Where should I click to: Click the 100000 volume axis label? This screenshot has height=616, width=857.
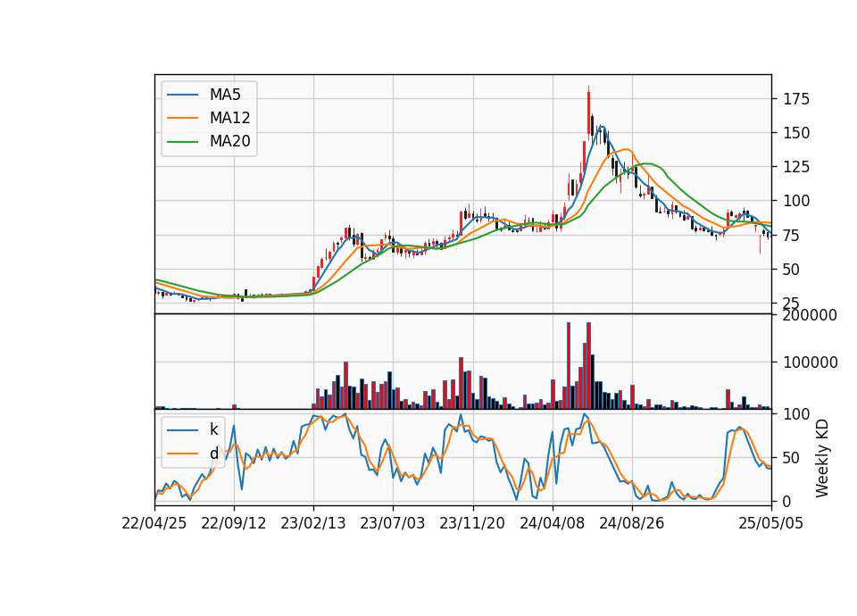(810, 363)
